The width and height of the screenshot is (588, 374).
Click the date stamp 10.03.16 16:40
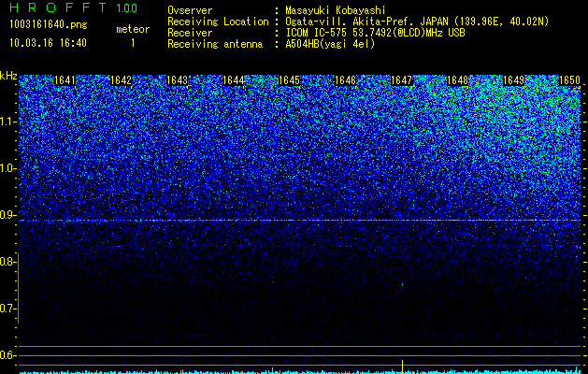(48, 43)
